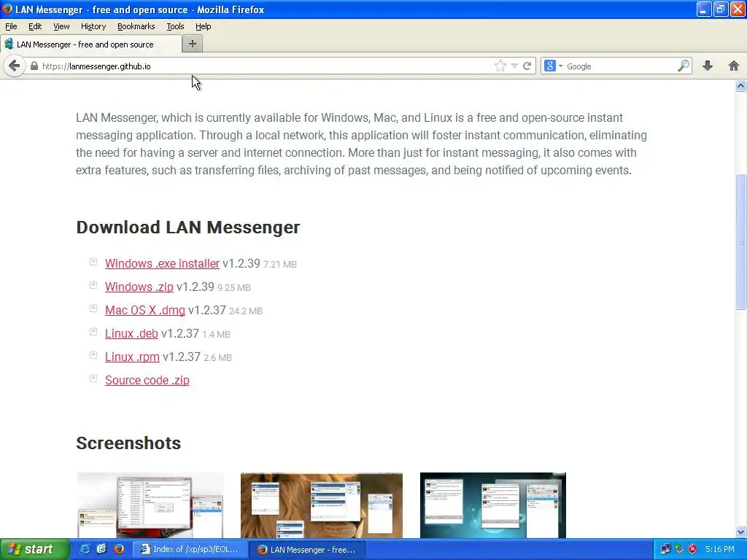The width and height of the screenshot is (747, 560).
Task: Download the Linux .deb link
Action: pos(131,333)
